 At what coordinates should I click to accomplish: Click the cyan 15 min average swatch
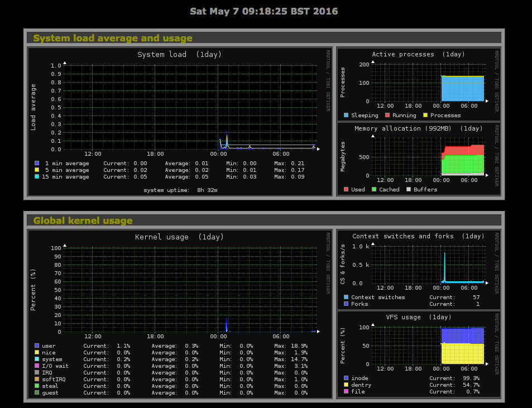pyautogui.click(x=37, y=177)
